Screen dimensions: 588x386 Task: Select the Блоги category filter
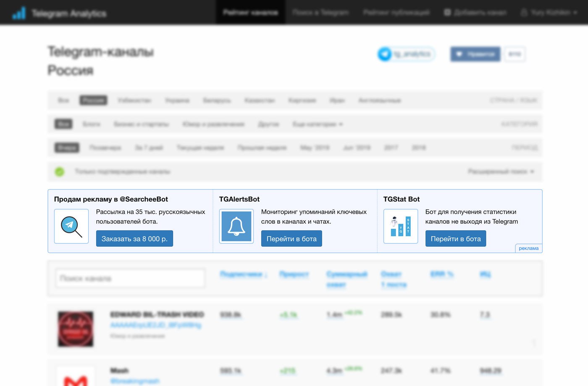91,124
